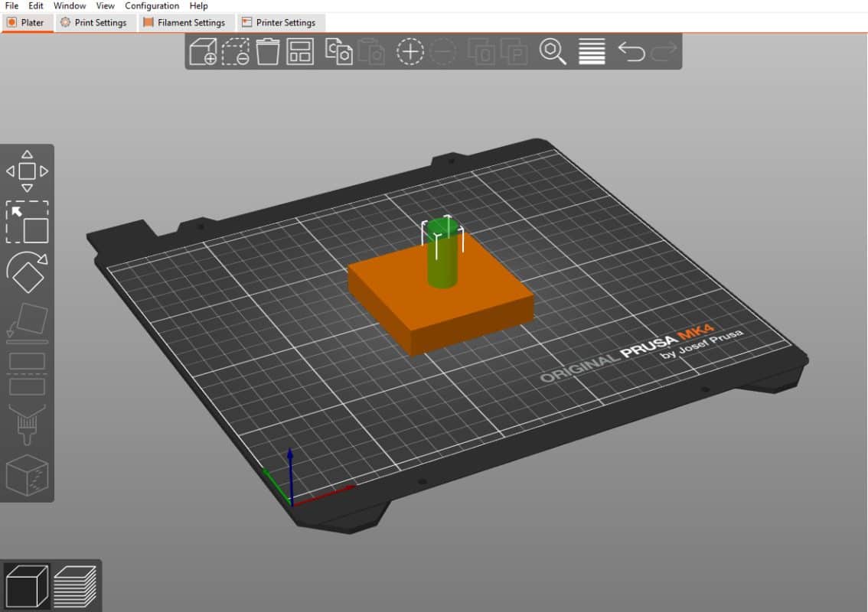
Task: Delete the selected object using the trash icon
Action: click(x=267, y=52)
